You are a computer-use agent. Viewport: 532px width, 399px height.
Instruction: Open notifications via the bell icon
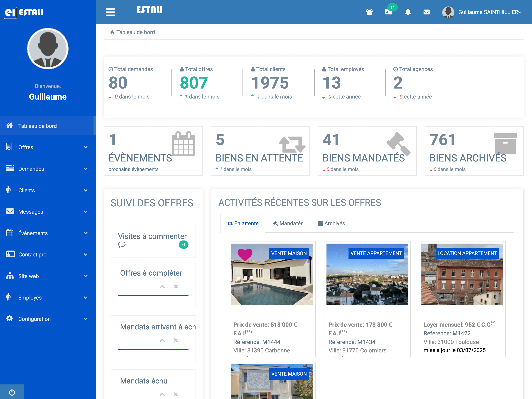click(x=408, y=12)
